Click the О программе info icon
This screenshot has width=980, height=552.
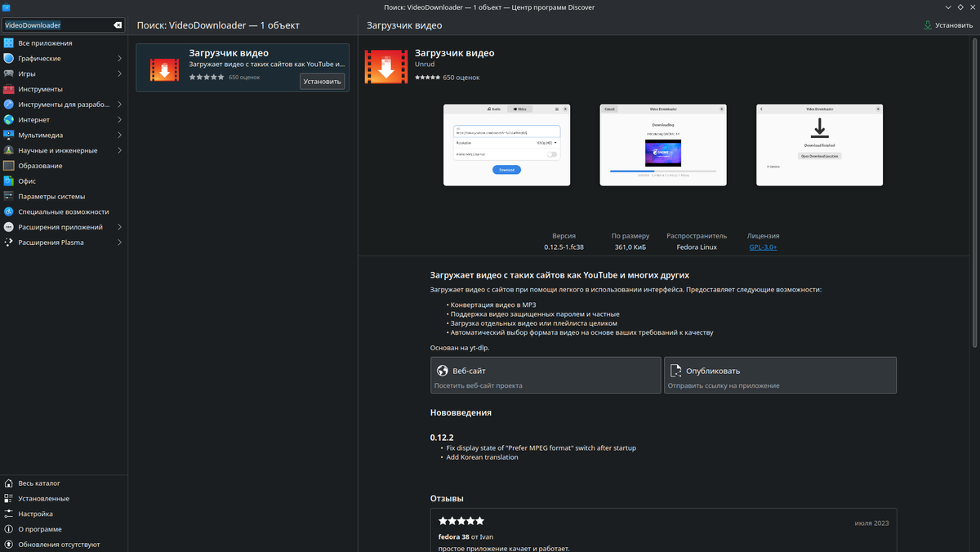(9, 529)
